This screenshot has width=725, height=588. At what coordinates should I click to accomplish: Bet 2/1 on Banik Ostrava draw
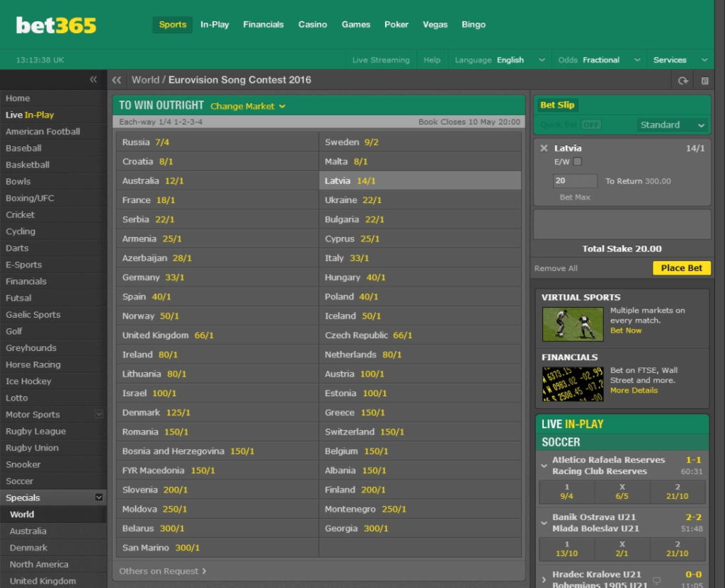(622, 549)
